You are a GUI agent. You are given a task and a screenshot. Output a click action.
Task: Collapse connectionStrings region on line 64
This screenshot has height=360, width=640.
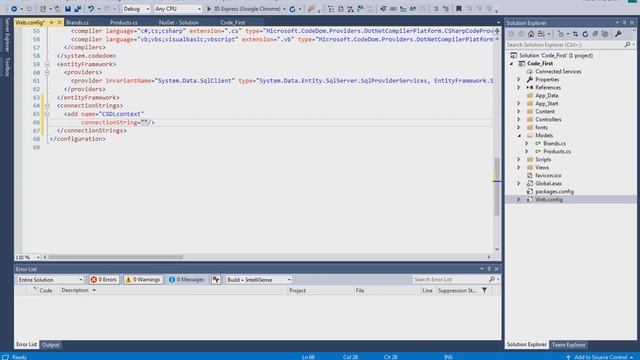click(47, 106)
